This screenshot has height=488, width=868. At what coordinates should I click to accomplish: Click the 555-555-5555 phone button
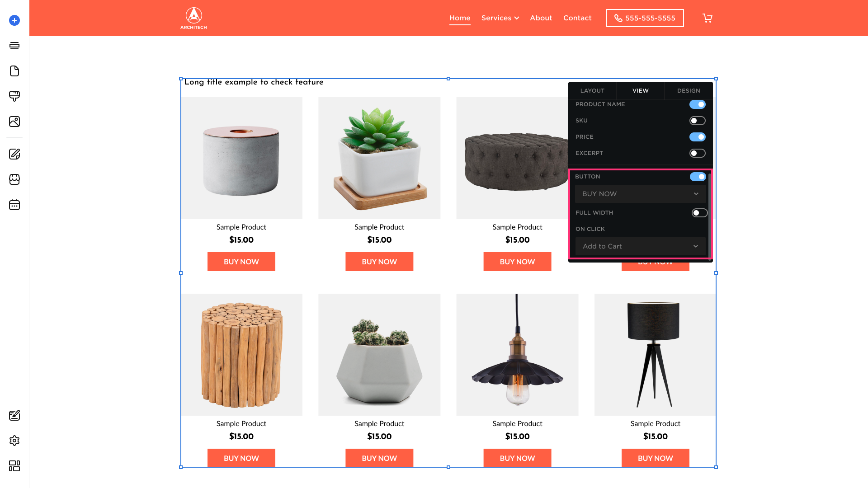(645, 18)
